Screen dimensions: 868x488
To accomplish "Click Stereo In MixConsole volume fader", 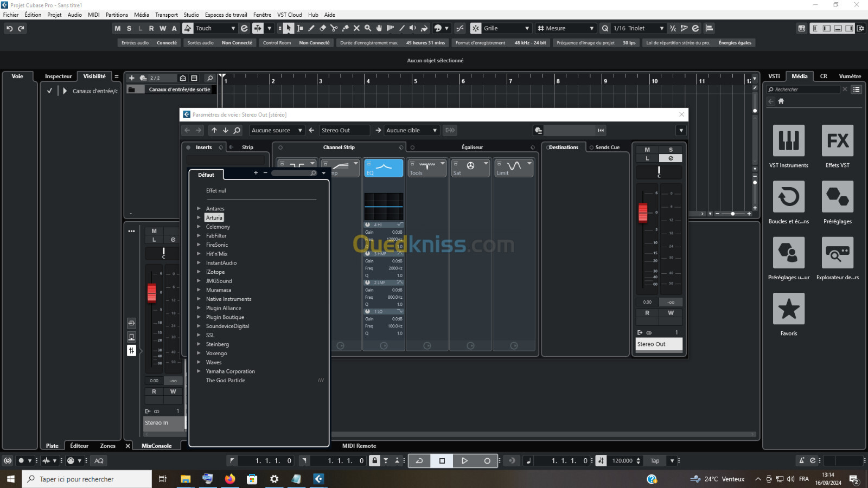I will [x=152, y=293].
